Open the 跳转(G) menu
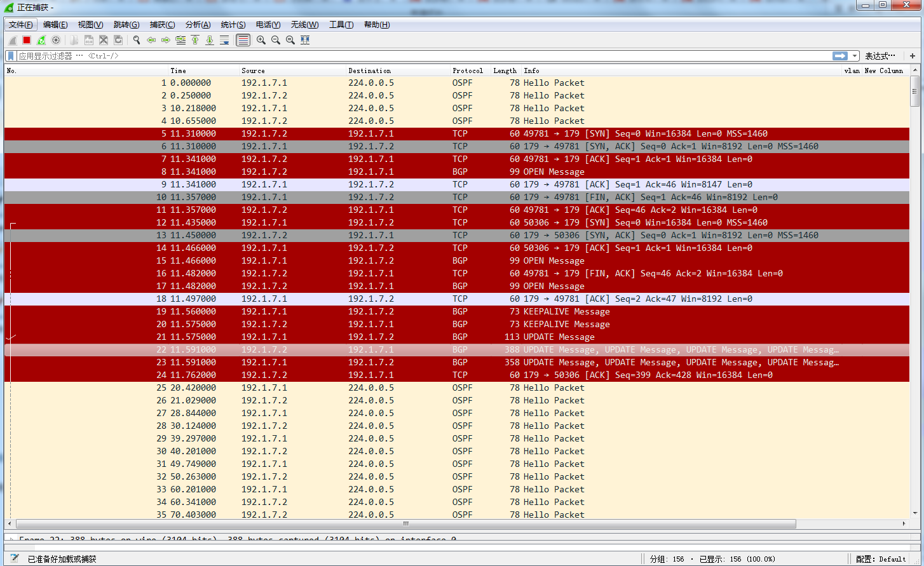The image size is (924, 566). [126, 25]
